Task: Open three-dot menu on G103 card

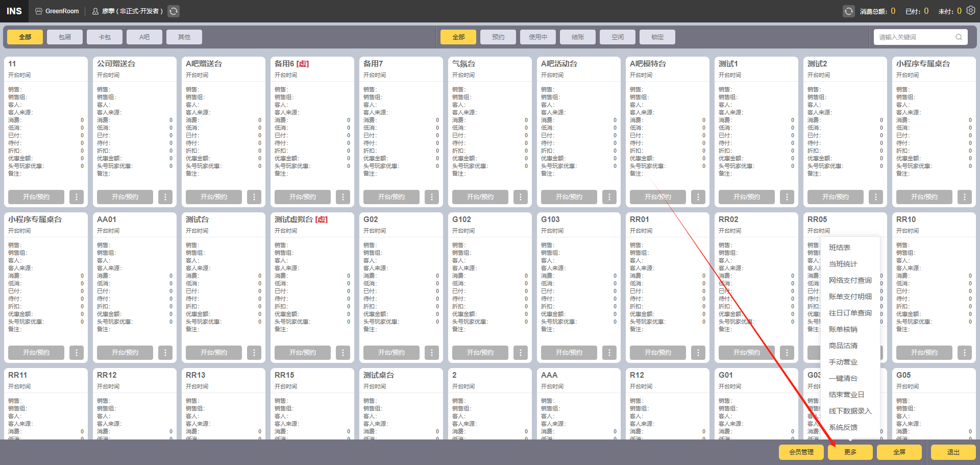Action: click(x=609, y=353)
